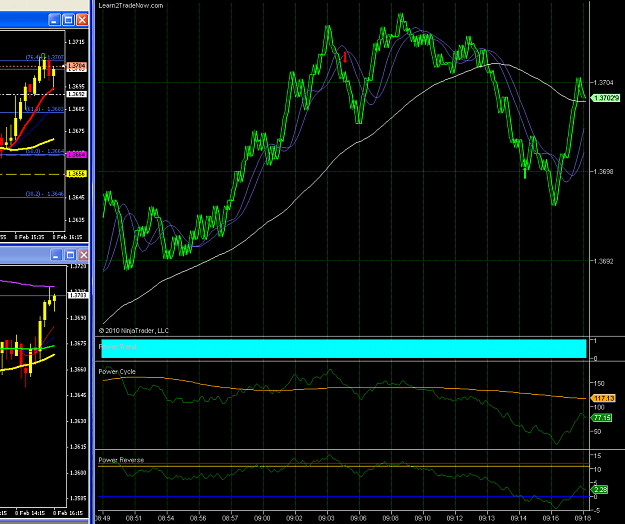This screenshot has width=625, height=524.
Task: Click the (38.2) - 1.3646 Fibonacci label
Action: click(x=45, y=194)
